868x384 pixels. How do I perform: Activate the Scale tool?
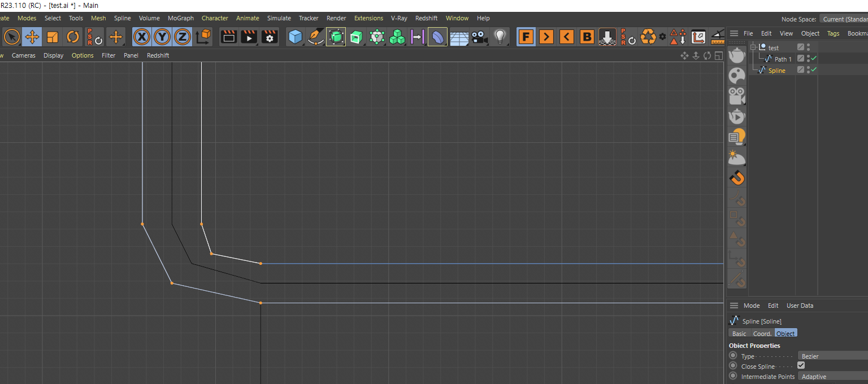pos(53,37)
